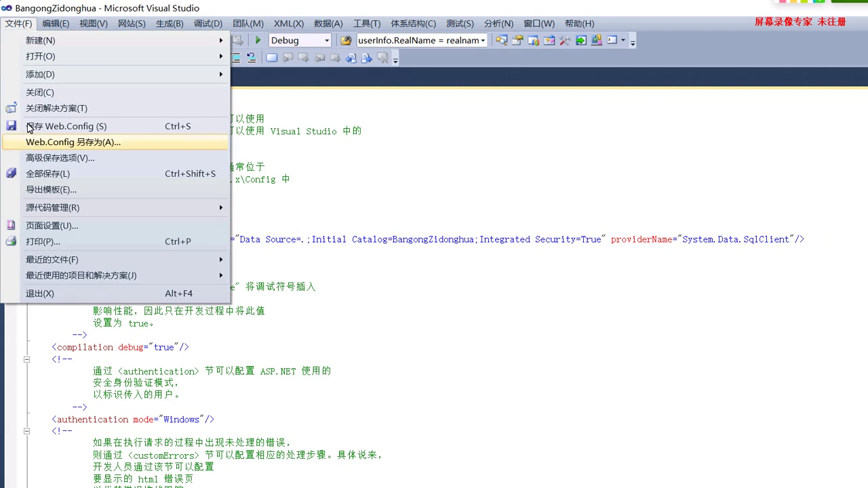The height and width of the screenshot is (488, 868).
Task: Expand the 源代码管理(R) submenu
Action: [115, 207]
